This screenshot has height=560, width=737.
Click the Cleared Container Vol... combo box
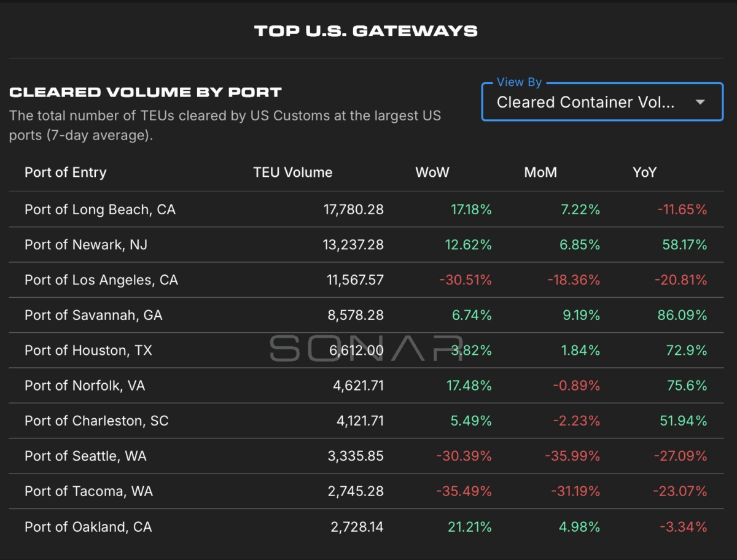click(602, 102)
